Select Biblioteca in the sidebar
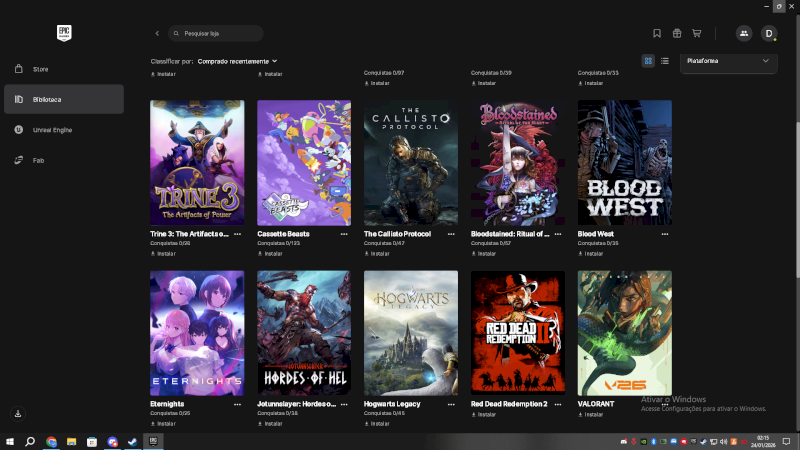800x450 pixels. (64, 99)
